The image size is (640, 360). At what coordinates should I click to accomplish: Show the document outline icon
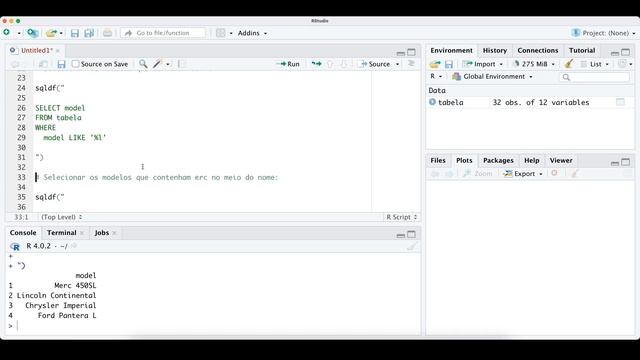pyautogui.click(x=411, y=63)
